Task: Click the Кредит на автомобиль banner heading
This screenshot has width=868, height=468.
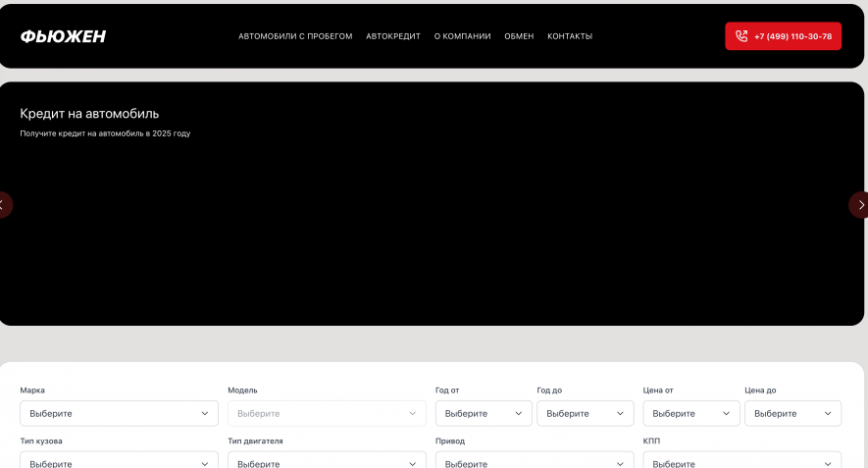Action: point(89,114)
